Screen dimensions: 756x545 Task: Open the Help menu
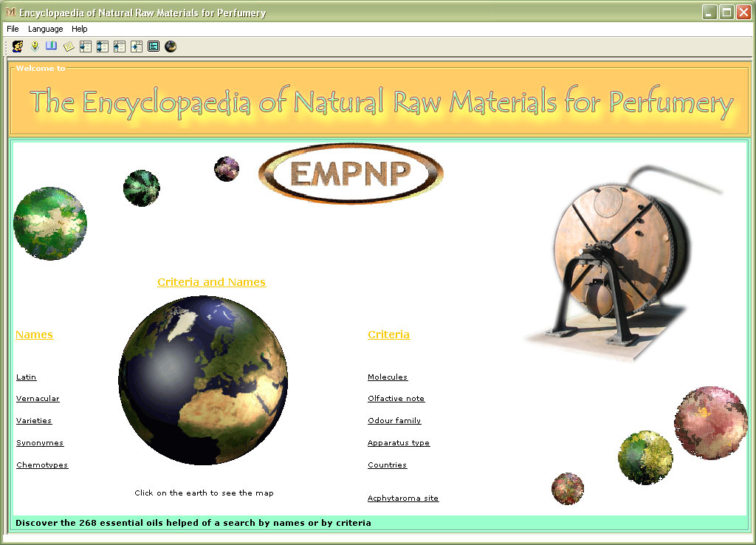click(80, 29)
